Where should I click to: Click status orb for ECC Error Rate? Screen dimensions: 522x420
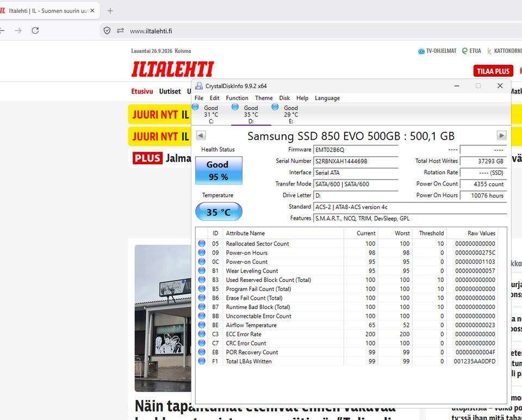point(202,333)
